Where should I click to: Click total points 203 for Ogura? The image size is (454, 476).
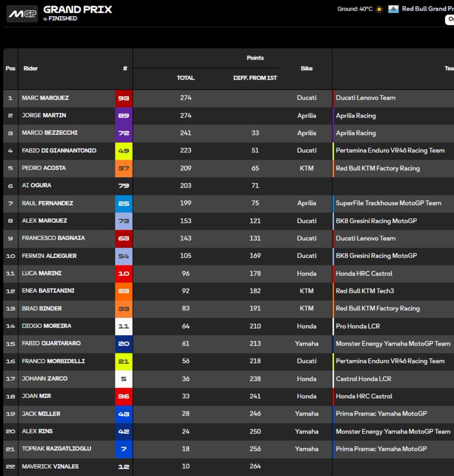tap(186, 186)
